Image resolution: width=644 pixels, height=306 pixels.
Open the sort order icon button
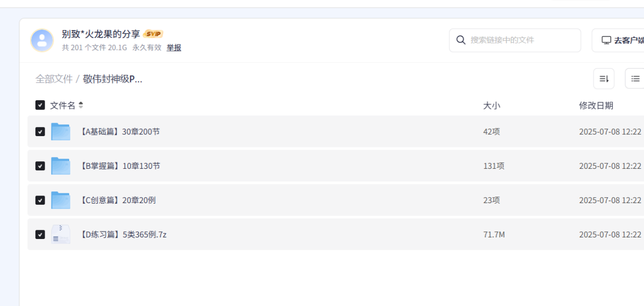(x=604, y=79)
